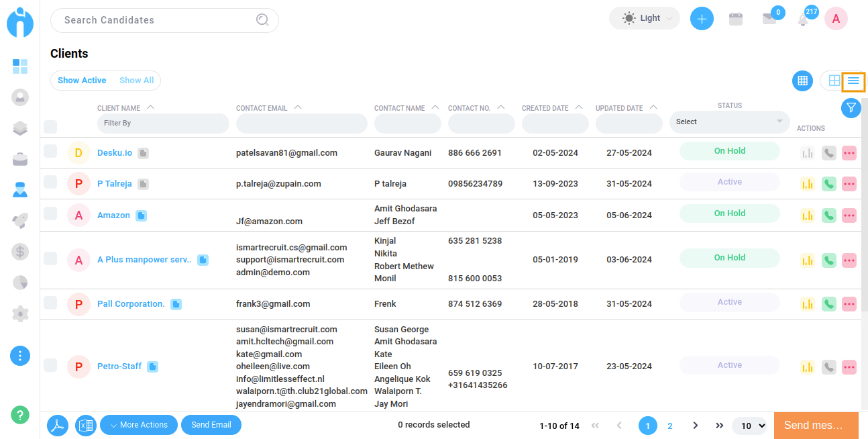Open the settings gear in sidebar

click(20, 313)
